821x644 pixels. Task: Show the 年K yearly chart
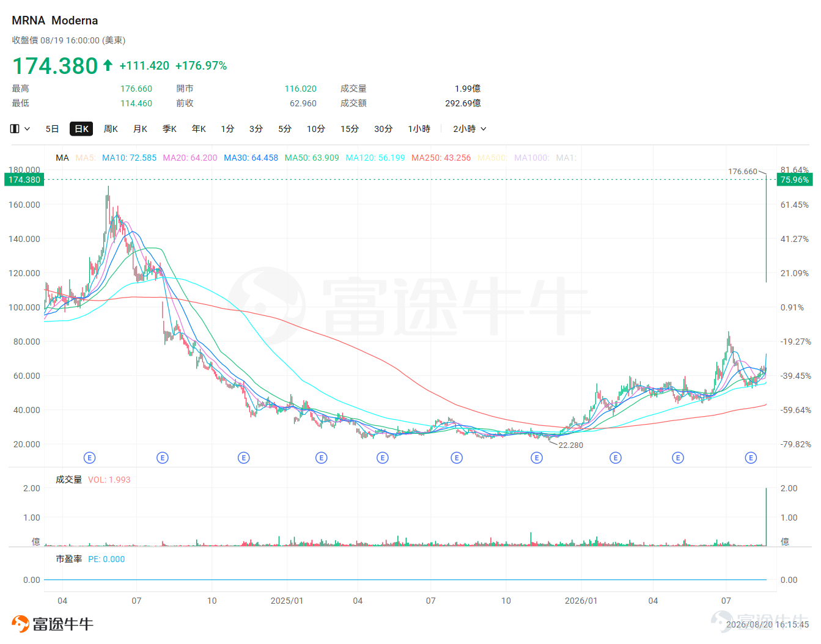coord(199,129)
